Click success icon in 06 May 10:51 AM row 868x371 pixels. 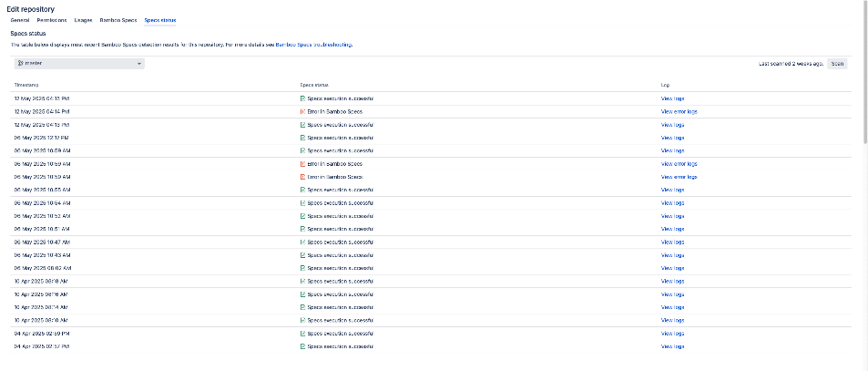click(x=302, y=229)
